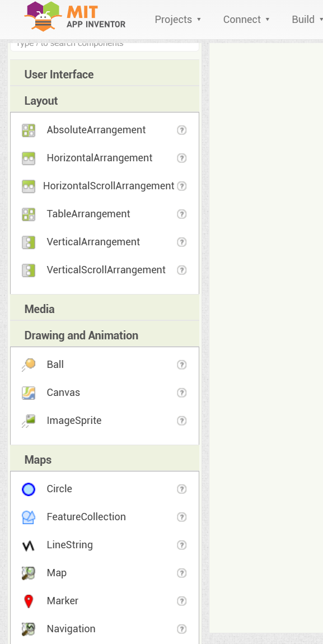
Task: Click the Ball label
Action: tap(55, 365)
